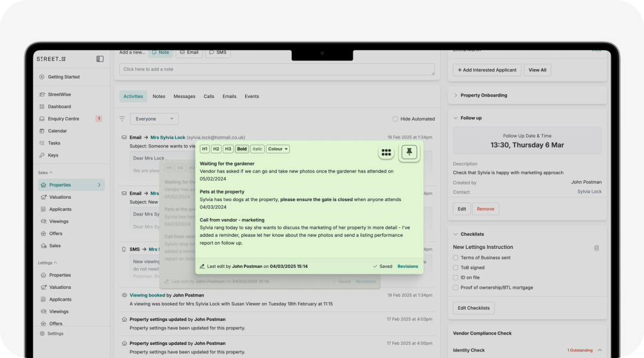Open Sales Viewings

(x=58, y=221)
